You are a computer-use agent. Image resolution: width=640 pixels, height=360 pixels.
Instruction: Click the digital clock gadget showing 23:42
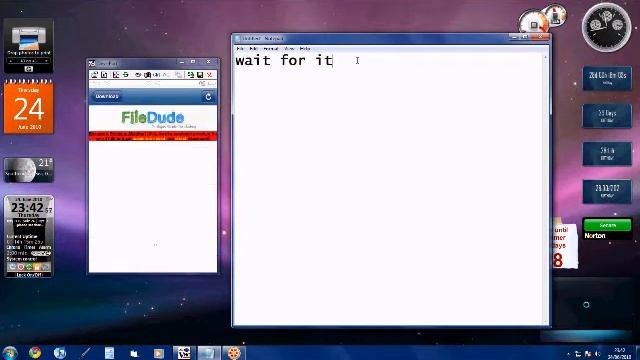[29, 237]
